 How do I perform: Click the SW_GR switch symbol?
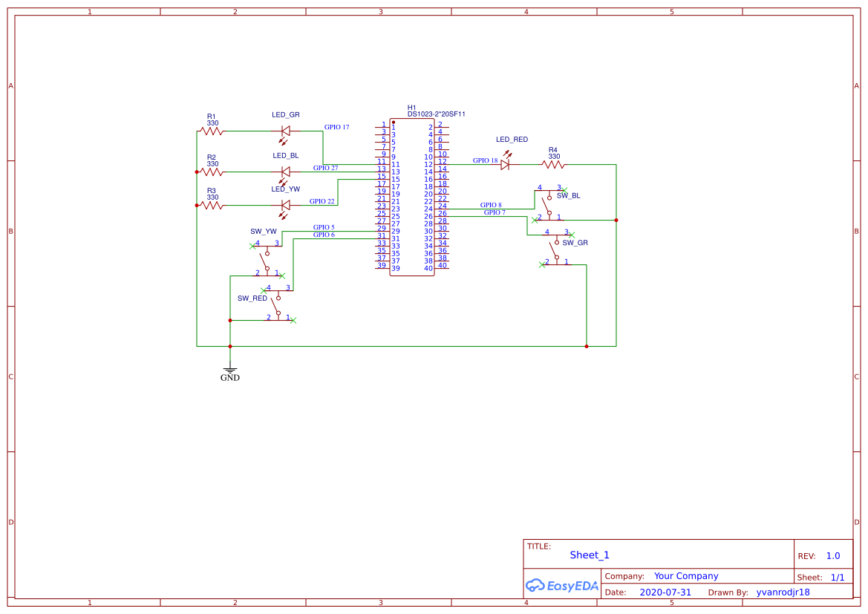[x=557, y=250]
